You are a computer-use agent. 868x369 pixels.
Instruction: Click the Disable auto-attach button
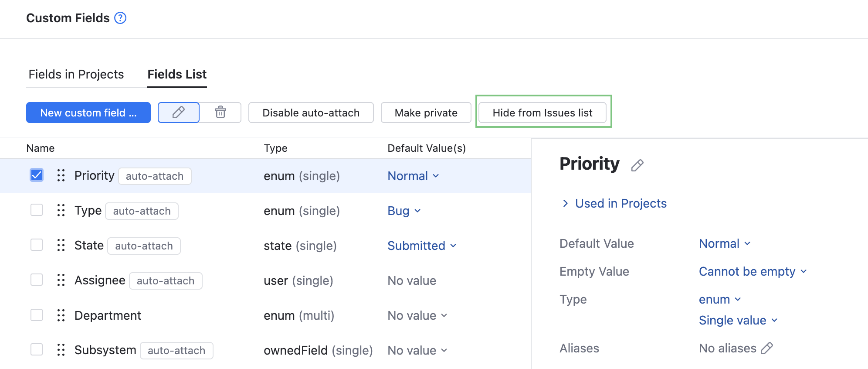(311, 113)
